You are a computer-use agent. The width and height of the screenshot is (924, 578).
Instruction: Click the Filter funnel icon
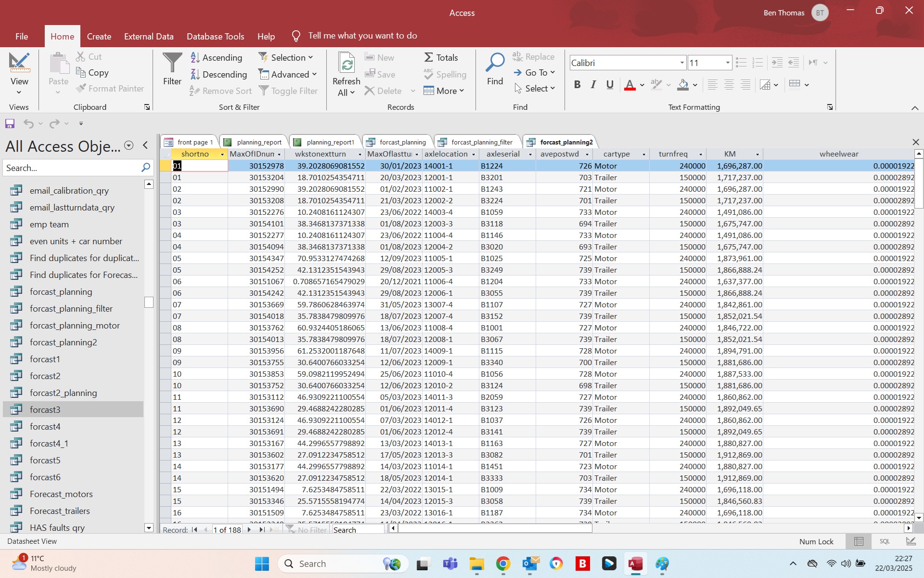pyautogui.click(x=172, y=63)
